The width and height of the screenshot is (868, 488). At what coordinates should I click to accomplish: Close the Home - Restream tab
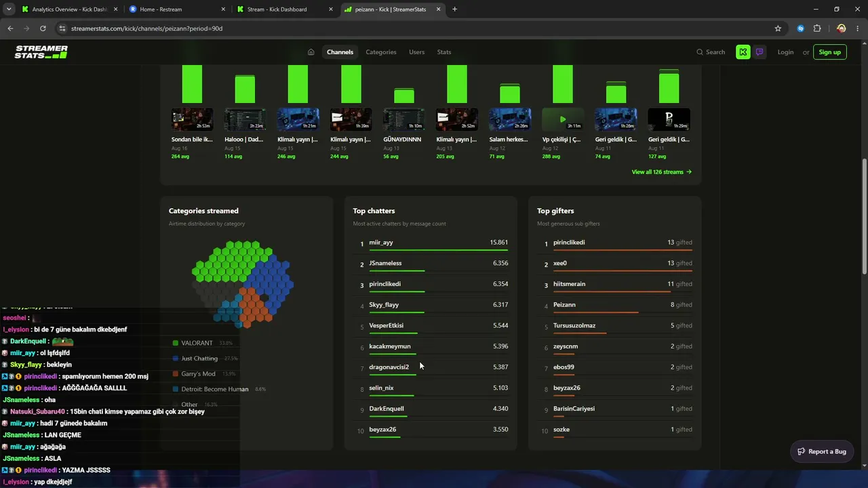(x=222, y=9)
